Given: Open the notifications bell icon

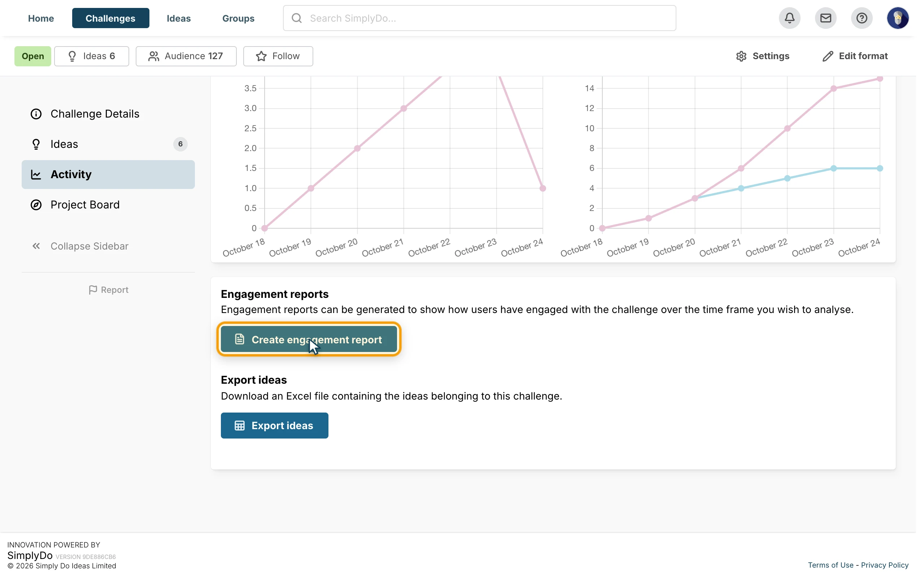Looking at the screenshot, I should [789, 18].
